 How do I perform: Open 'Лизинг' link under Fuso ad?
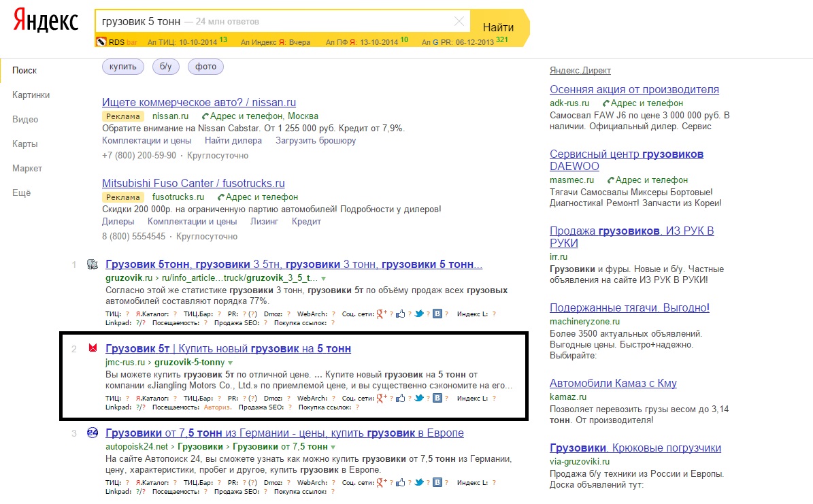(265, 222)
